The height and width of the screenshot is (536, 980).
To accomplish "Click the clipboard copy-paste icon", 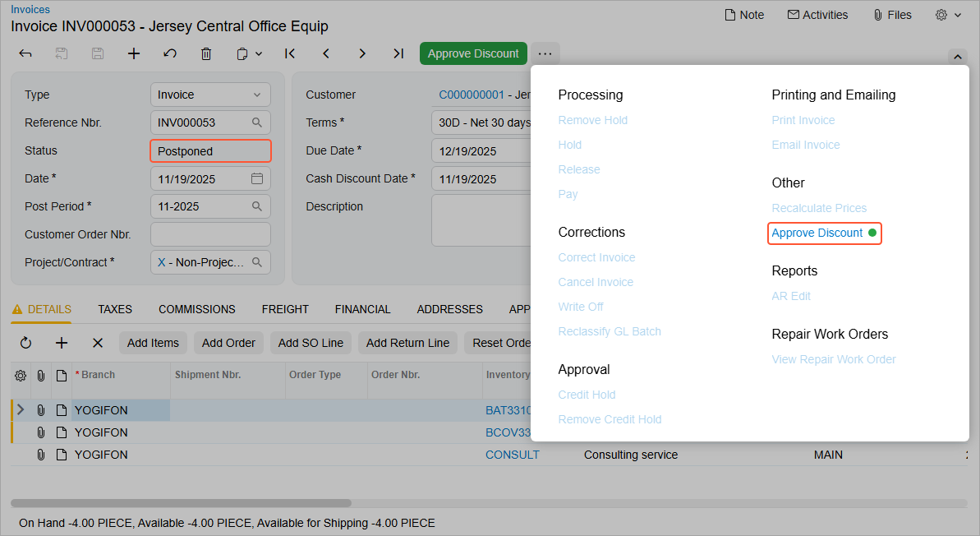I will click(x=242, y=53).
